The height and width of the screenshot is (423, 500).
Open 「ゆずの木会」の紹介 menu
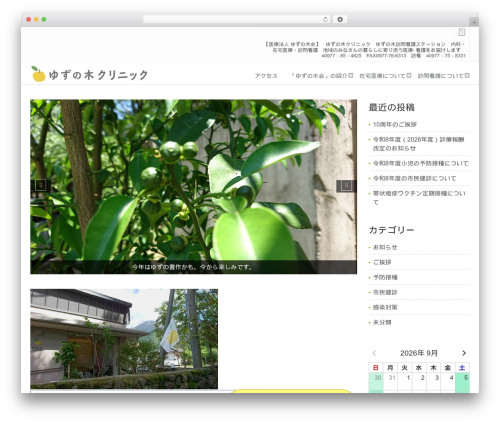(319, 76)
